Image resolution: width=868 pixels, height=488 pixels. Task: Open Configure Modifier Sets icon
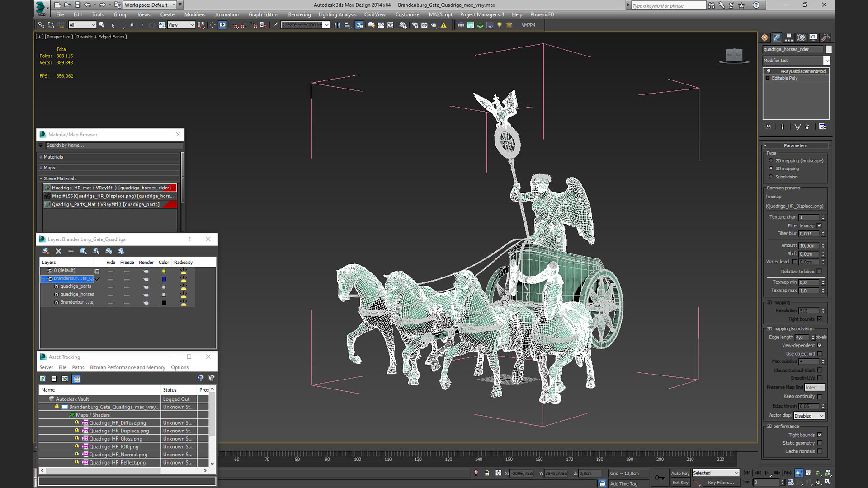822,127
